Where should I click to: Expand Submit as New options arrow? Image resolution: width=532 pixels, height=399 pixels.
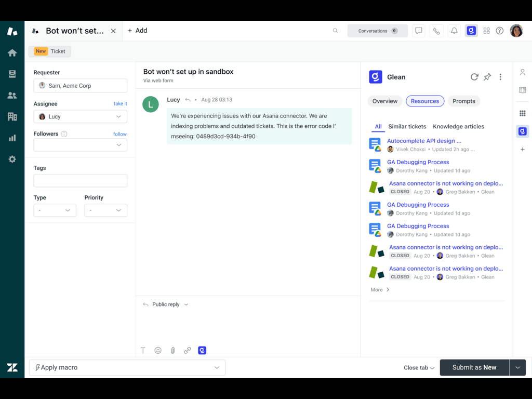pos(517,367)
